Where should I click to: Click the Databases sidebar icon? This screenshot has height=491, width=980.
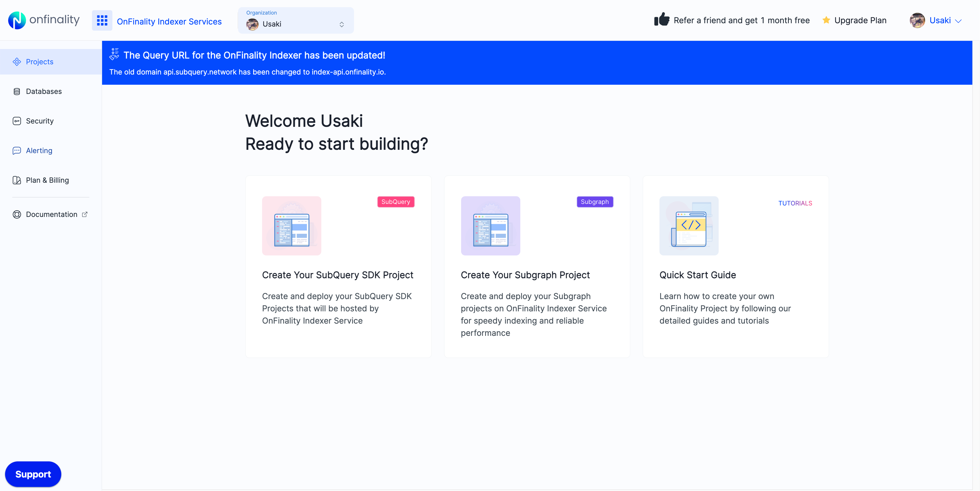[x=17, y=91]
